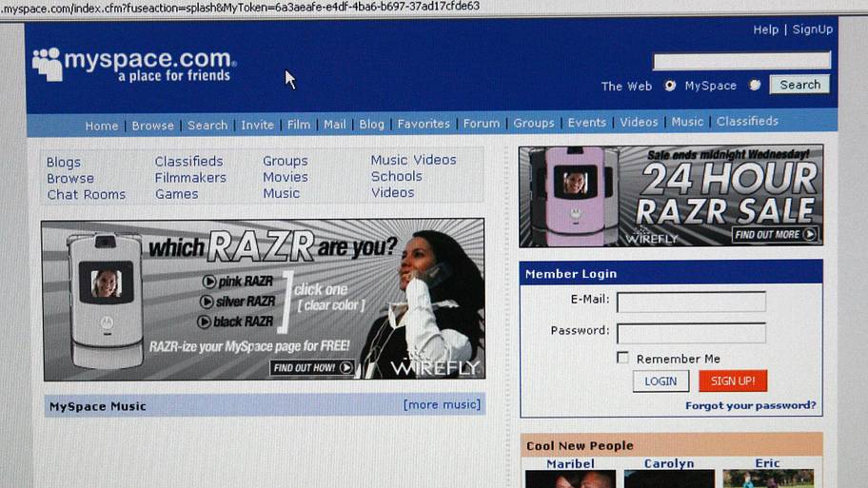
Task: Click the myspace.com logo
Action: (x=134, y=65)
